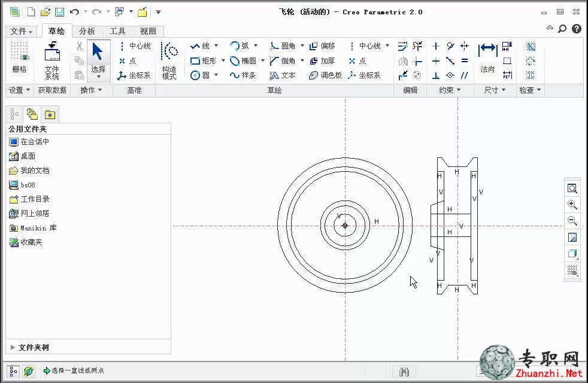Image resolution: width=588 pixels, height=383 pixels.
Task: Open the 桌面 desktop folder
Action: pyautogui.click(x=22, y=156)
